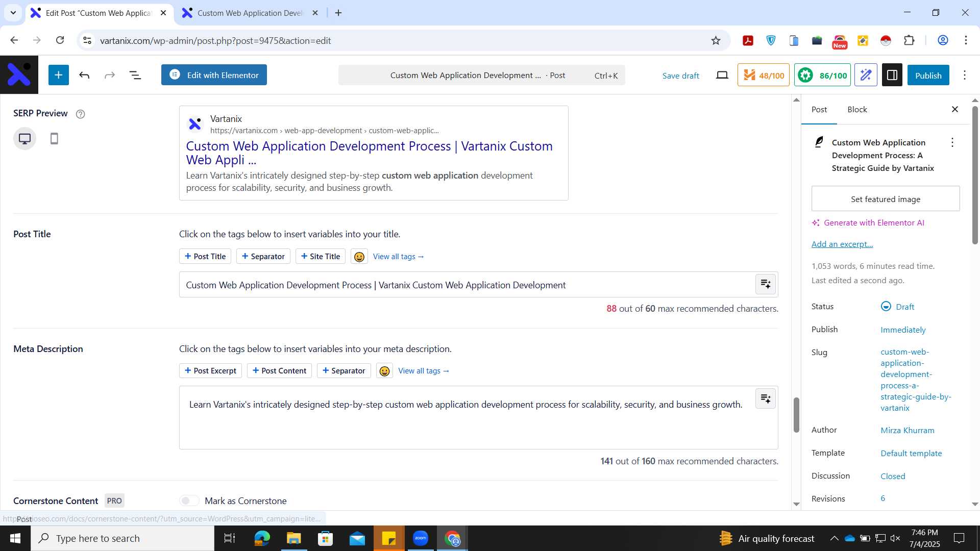The height and width of the screenshot is (551, 980).
Task: Switch to the Block sidebar tab
Action: (x=857, y=109)
